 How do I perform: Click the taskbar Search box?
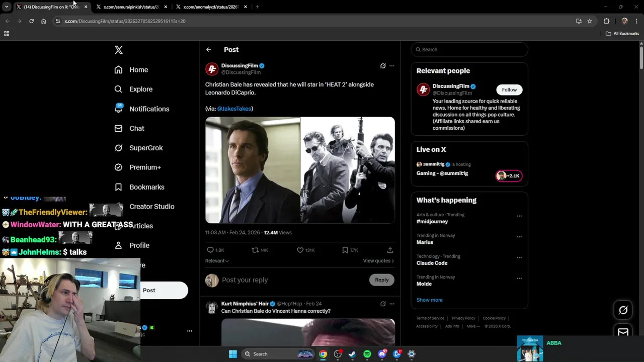click(x=278, y=354)
